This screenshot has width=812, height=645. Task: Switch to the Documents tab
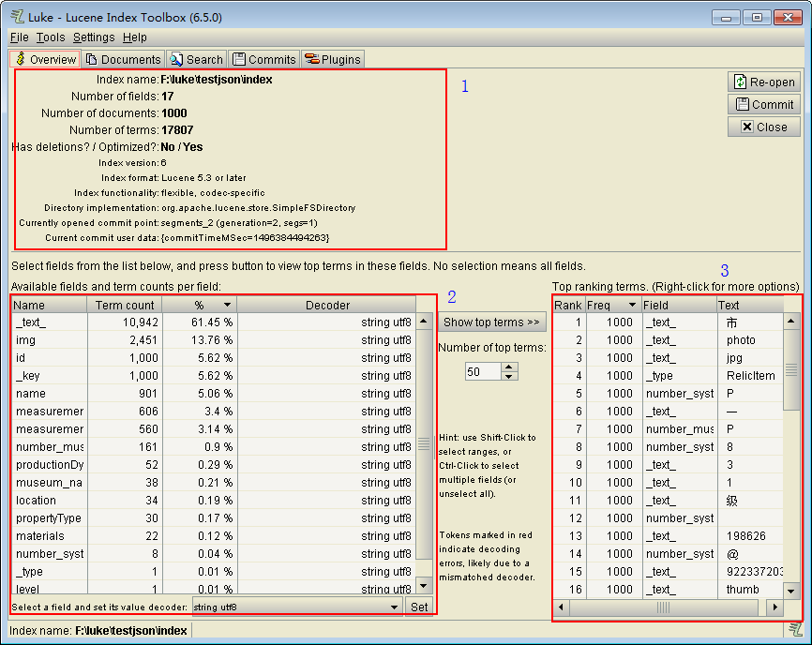click(123, 59)
